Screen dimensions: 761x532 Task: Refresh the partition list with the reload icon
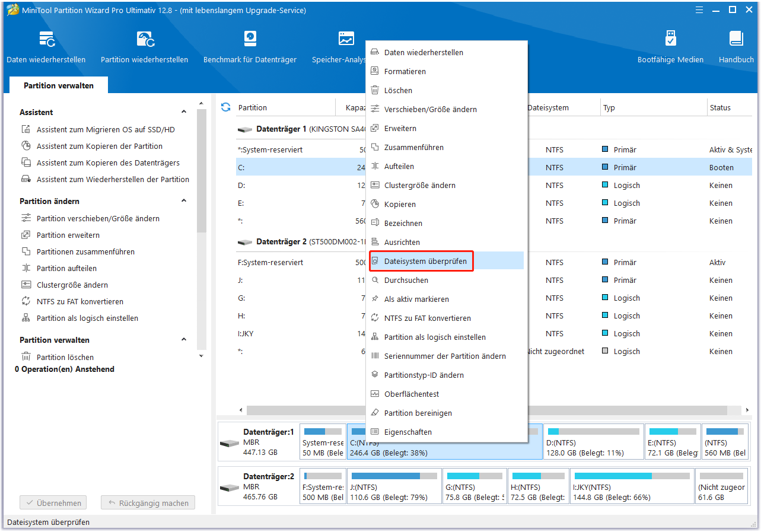click(x=225, y=107)
